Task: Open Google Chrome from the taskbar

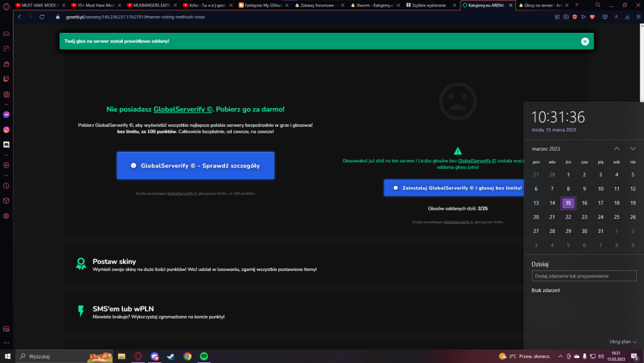Action: coord(187,357)
